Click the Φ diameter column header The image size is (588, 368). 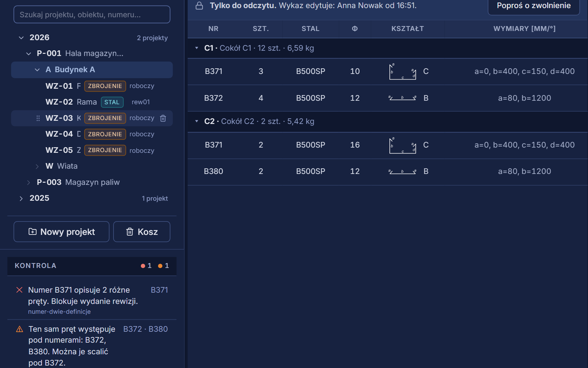point(355,29)
